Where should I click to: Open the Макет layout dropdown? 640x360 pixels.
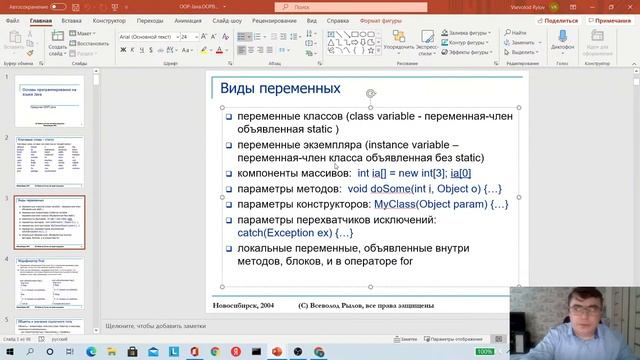click(x=82, y=33)
